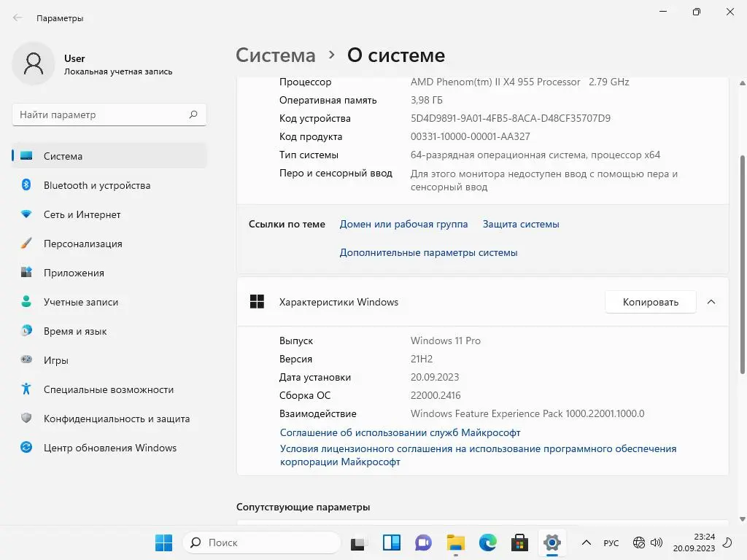Open Дополнительные параметры системы link
Screen dimensions: 747x560
[428, 252]
